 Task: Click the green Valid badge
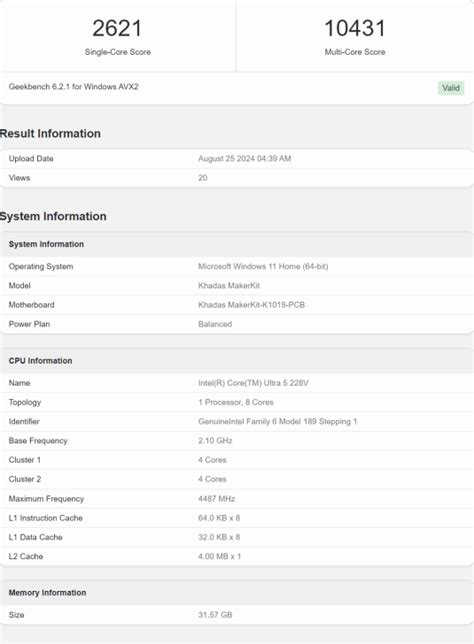[x=451, y=88]
